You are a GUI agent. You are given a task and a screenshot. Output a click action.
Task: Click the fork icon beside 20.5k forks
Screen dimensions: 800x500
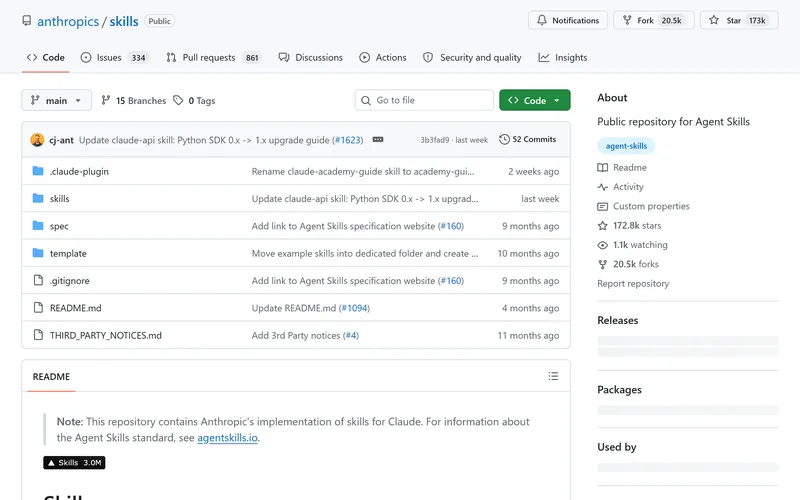pos(603,264)
